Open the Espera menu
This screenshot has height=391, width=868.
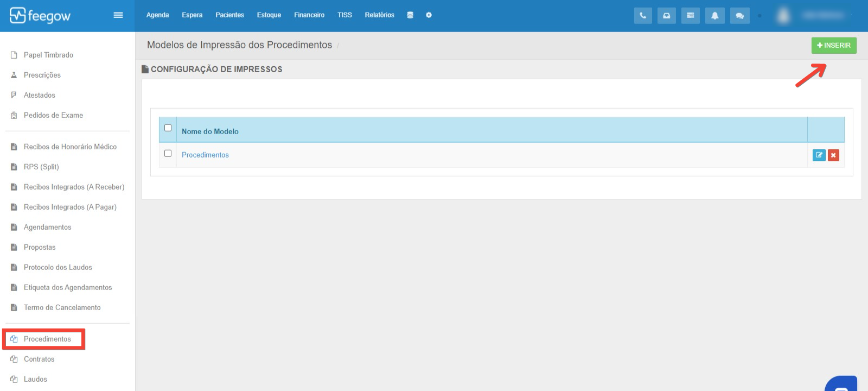pos(192,15)
